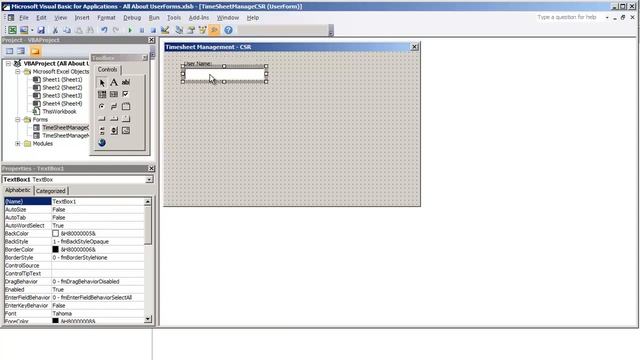640x360 pixels.
Task: Click the View Microsoft Excel toolbar icon
Action: point(12,30)
